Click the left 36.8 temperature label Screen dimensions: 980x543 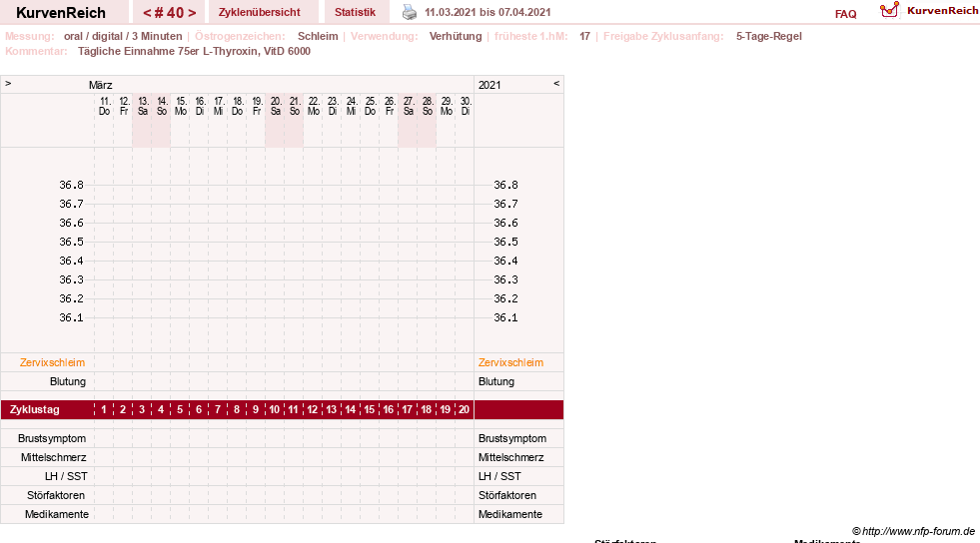point(71,185)
